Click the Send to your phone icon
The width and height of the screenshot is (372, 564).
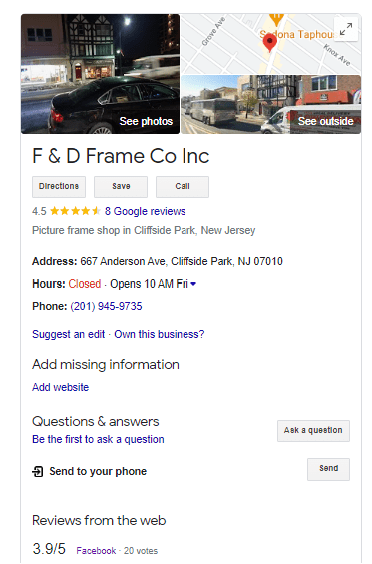[x=38, y=471]
